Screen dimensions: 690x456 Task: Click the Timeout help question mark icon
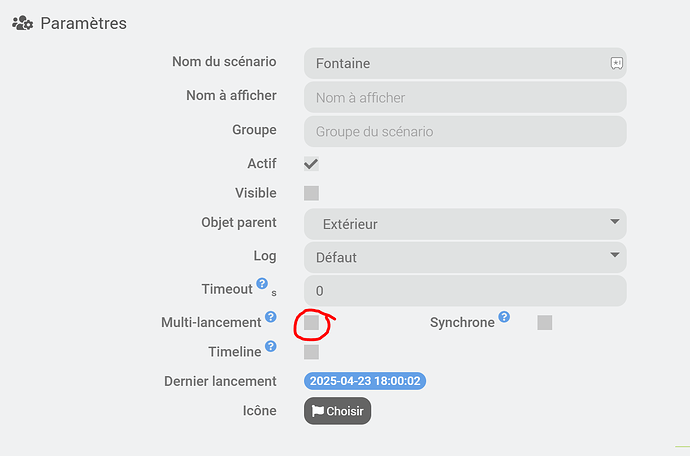(262, 285)
